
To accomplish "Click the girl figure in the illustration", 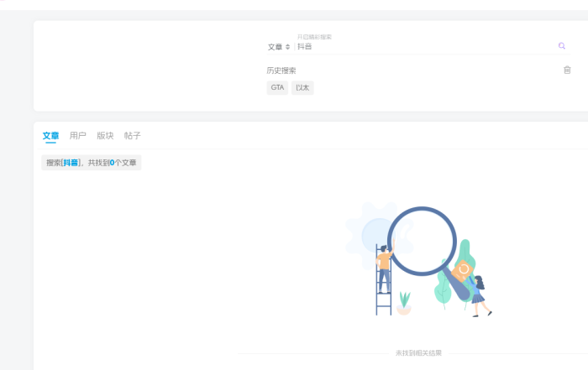I will coord(478,292).
